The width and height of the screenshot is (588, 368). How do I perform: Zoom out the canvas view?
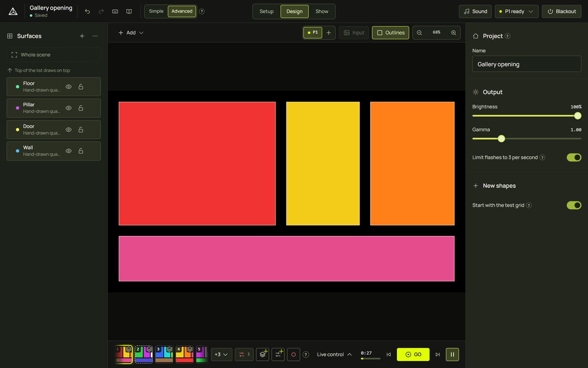419,32
